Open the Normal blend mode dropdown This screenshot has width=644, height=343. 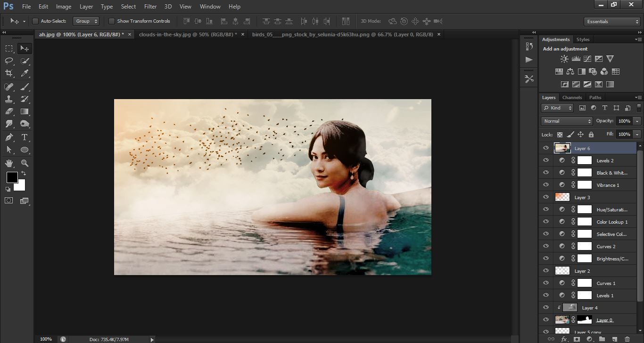point(566,121)
